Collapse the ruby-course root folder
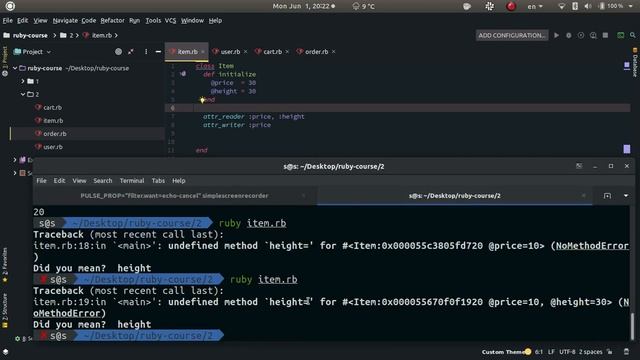 pos(15,68)
